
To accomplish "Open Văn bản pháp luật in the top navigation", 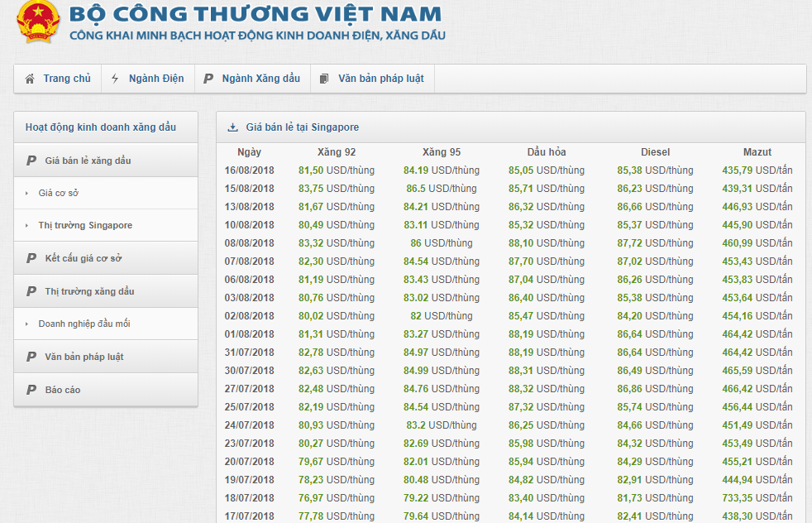I will click(x=372, y=79).
